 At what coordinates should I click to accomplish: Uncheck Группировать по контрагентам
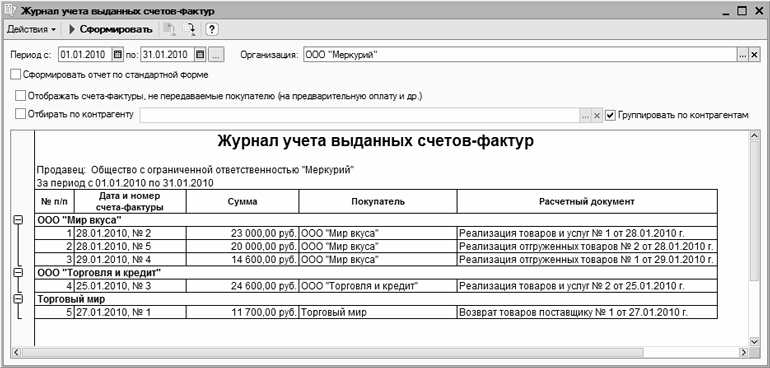point(610,115)
